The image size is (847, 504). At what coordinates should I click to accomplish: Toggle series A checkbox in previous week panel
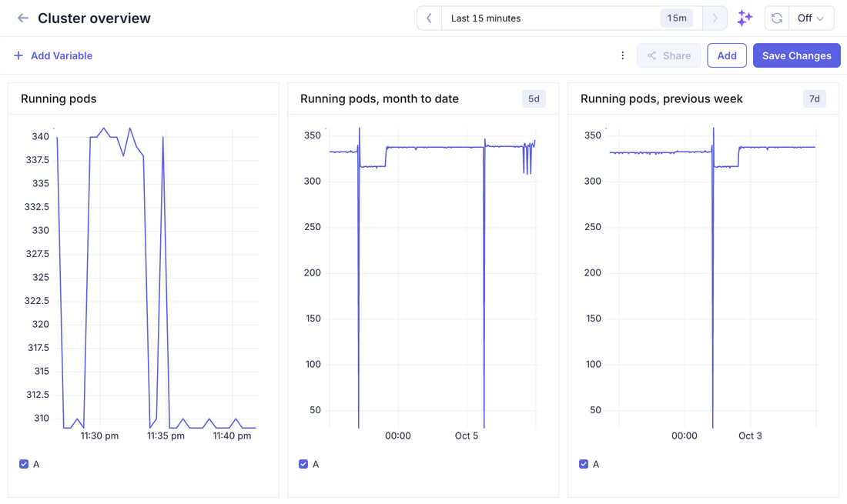point(584,464)
